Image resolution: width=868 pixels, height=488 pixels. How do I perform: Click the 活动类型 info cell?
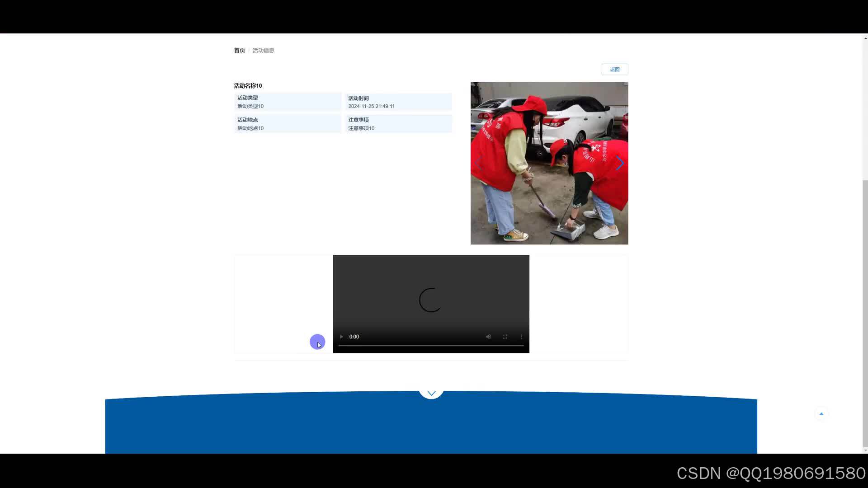[288, 102]
